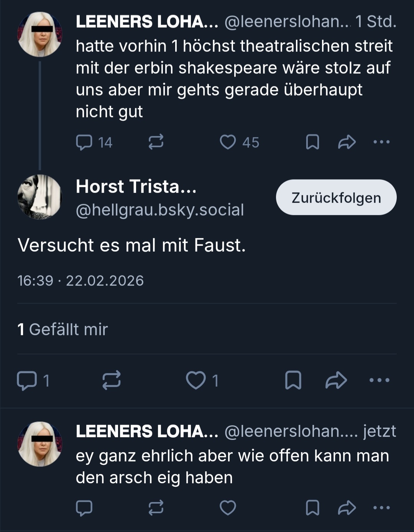Viewport: 414px width, 532px height.
Task: Open @hellgrau.bsky.social handle link
Action: pos(160,210)
